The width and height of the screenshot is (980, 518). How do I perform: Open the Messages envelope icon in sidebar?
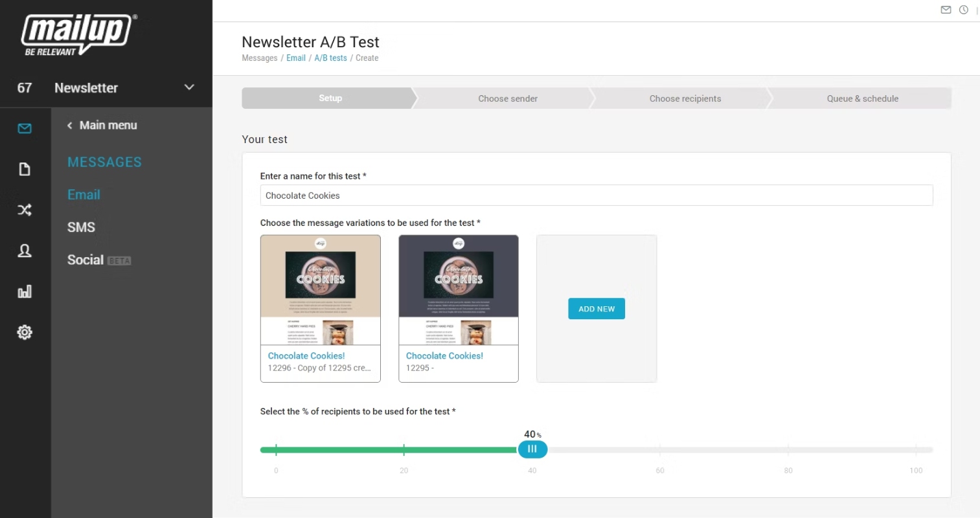coord(25,128)
